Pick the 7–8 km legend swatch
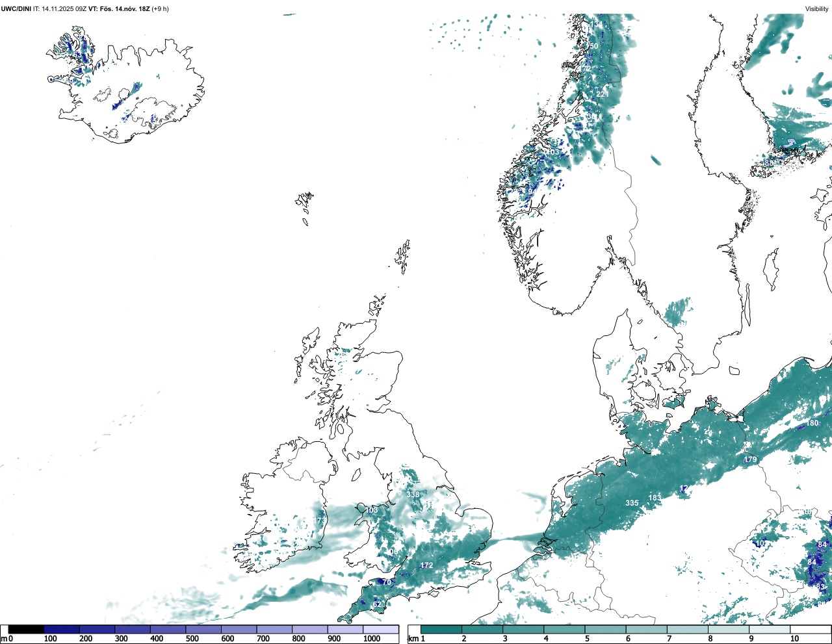Image resolution: width=832 pixels, height=644 pixels. click(x=688, y=629)
